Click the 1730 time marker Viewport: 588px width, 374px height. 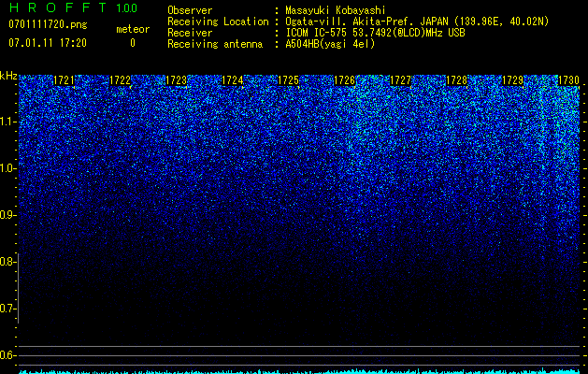click(569, 80)
